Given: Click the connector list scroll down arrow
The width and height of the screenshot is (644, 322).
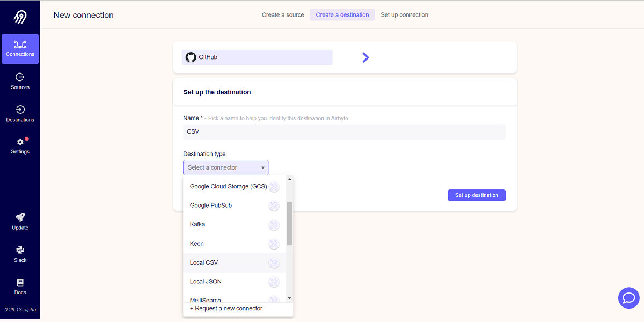Looking at the screenshot, I should click(290, 298).
